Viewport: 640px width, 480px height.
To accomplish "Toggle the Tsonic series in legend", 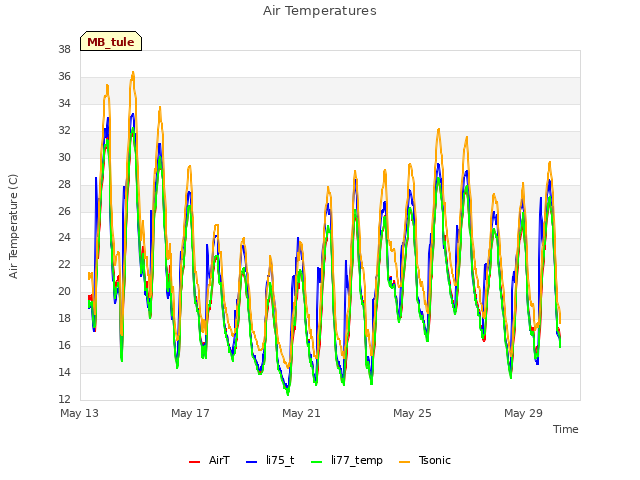I will 425,460.
